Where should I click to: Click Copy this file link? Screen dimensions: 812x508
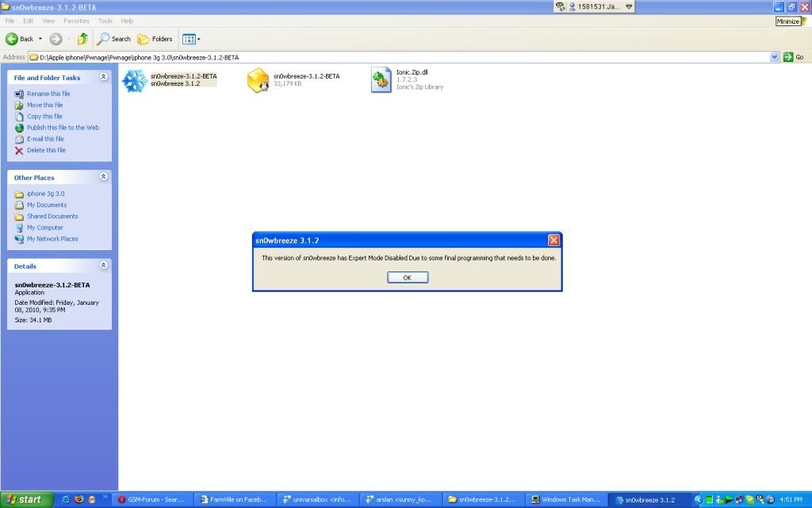coord(44,117)
